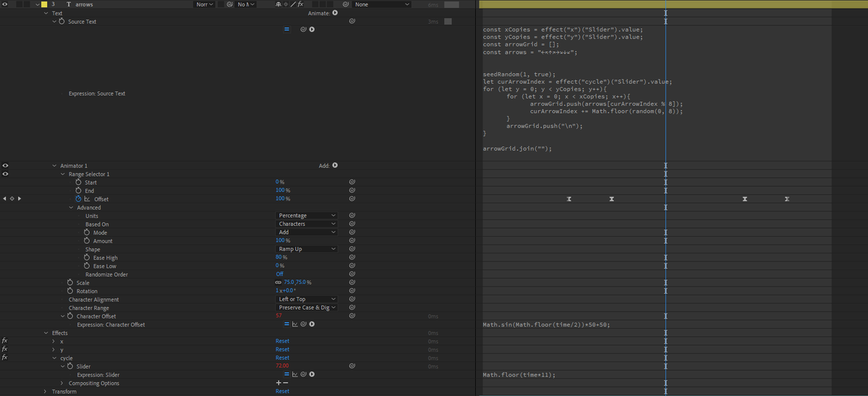Expand the x effect properties
Image resolution: width=868 pixels, height=396 pixels.
tap(54, 341)
